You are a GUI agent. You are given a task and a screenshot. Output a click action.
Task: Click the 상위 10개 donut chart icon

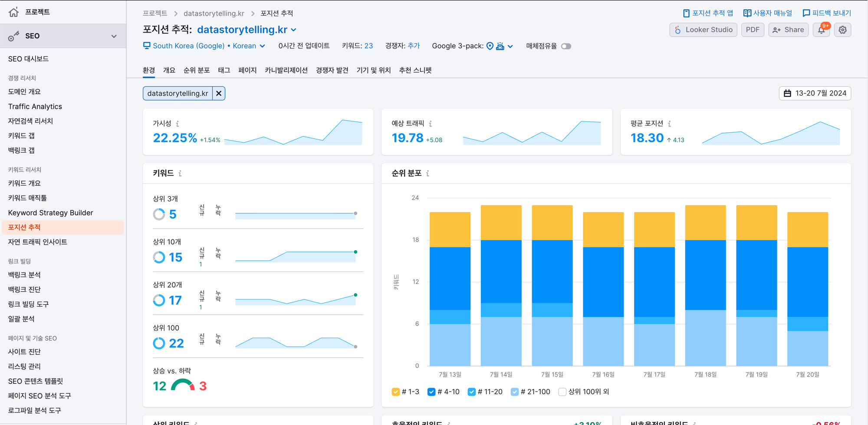point(159,257)
